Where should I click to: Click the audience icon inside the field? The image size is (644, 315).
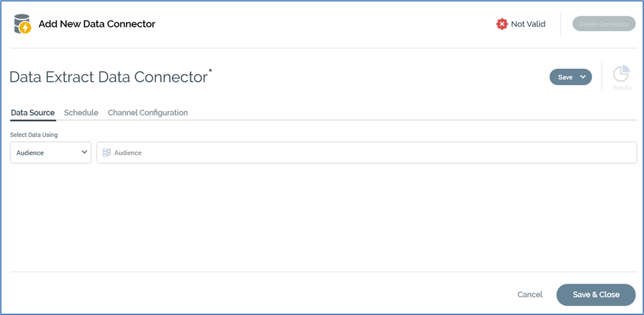click(106, 153)
